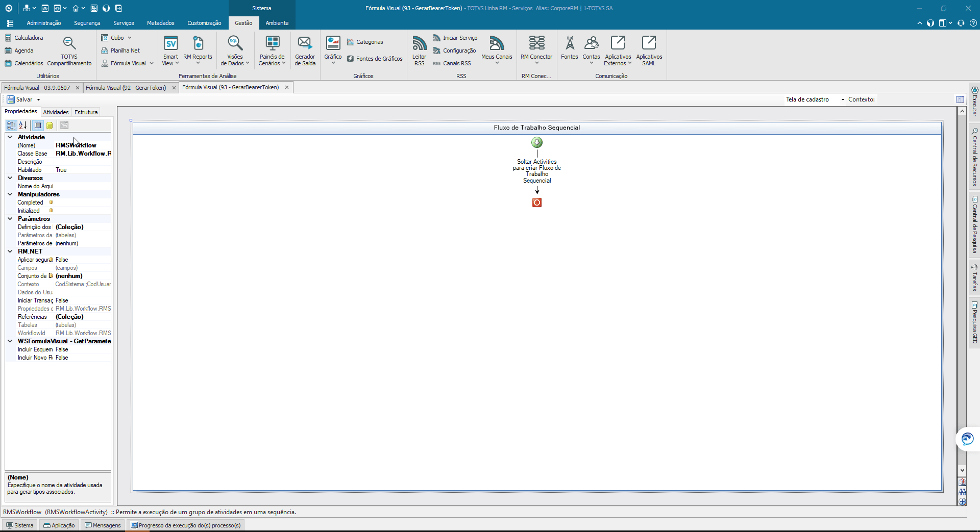Open Aplicativos SAML
Viewport: 980px width, 532px height.
[x=649, y=50]
